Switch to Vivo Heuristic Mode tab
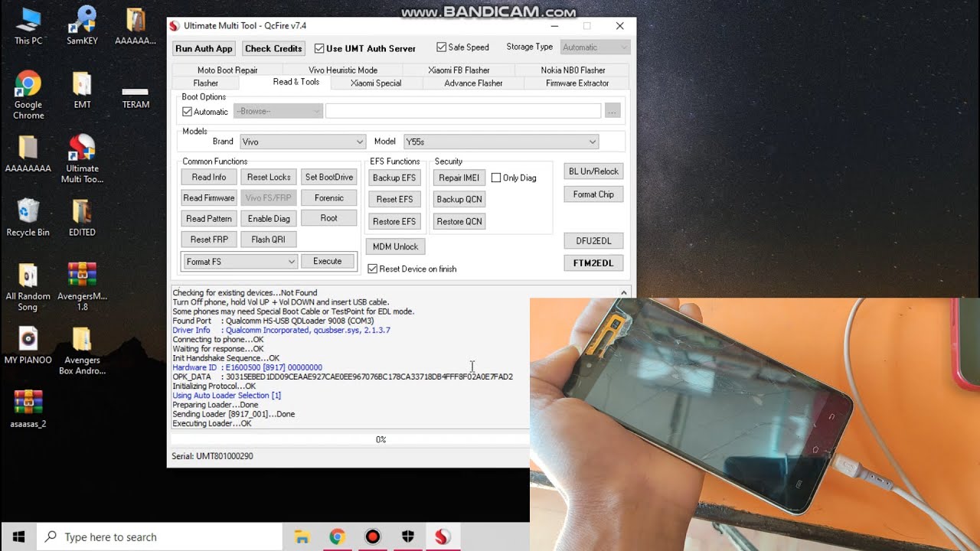Screen dimensions: 980x551 click(x=343, y=70)
